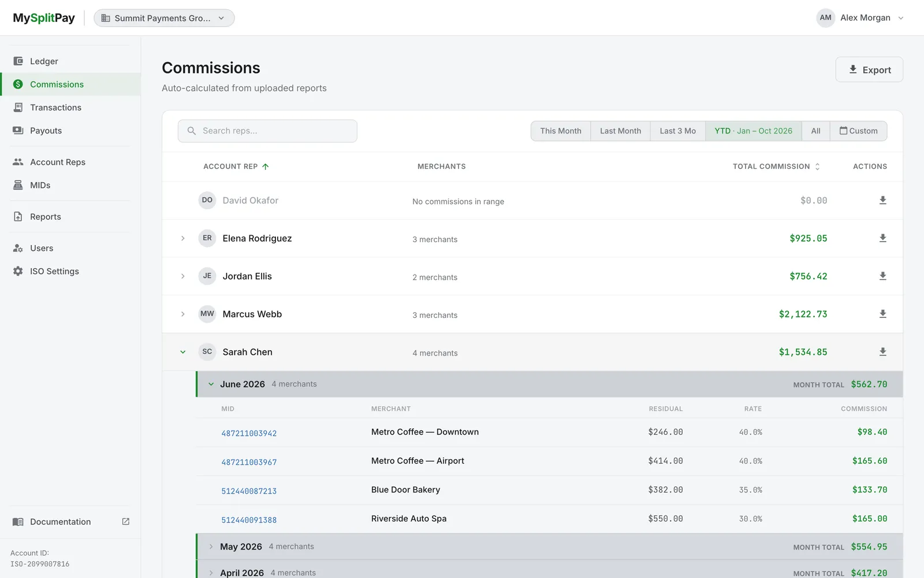
Task: Click the MySplitPay logo
Action: coord(44,18)
